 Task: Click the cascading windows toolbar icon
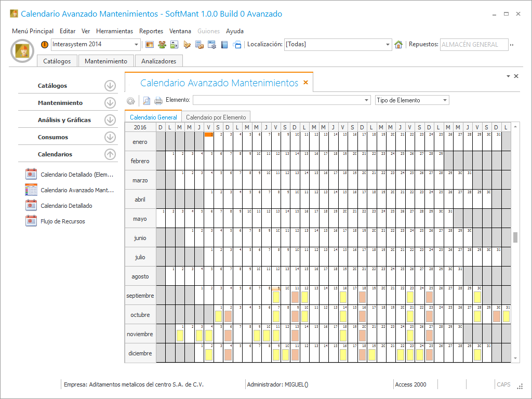coord(237,45)
